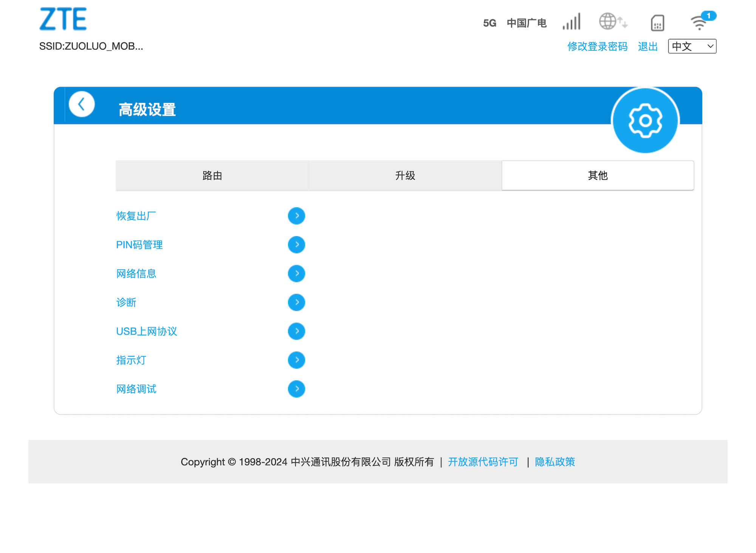Expand the PIN码管理 arrow button
Viewport: 756px width, 553px height.
(296, 245)
